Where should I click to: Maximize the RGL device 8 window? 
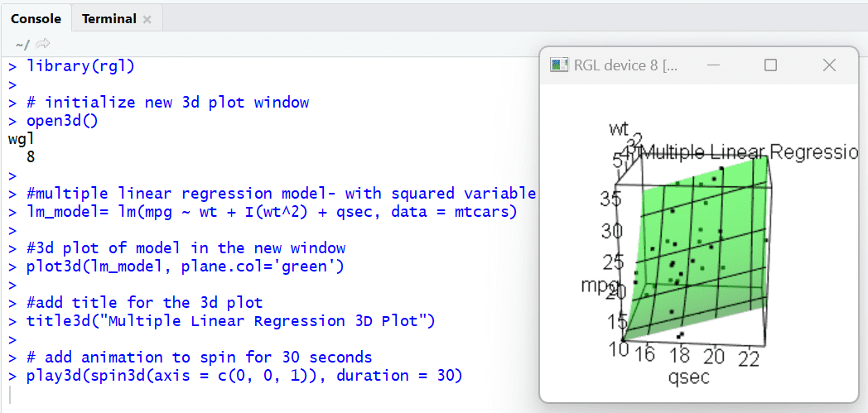770,65
